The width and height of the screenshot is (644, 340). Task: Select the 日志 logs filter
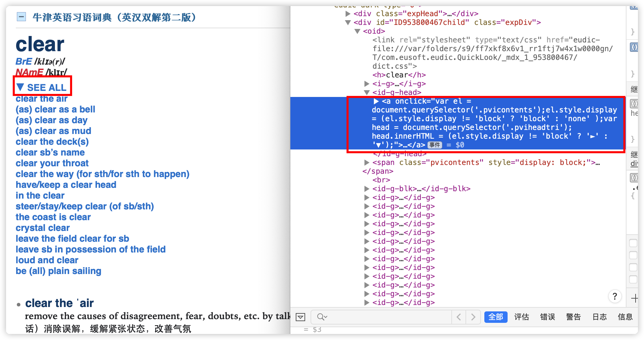(599, 317)
